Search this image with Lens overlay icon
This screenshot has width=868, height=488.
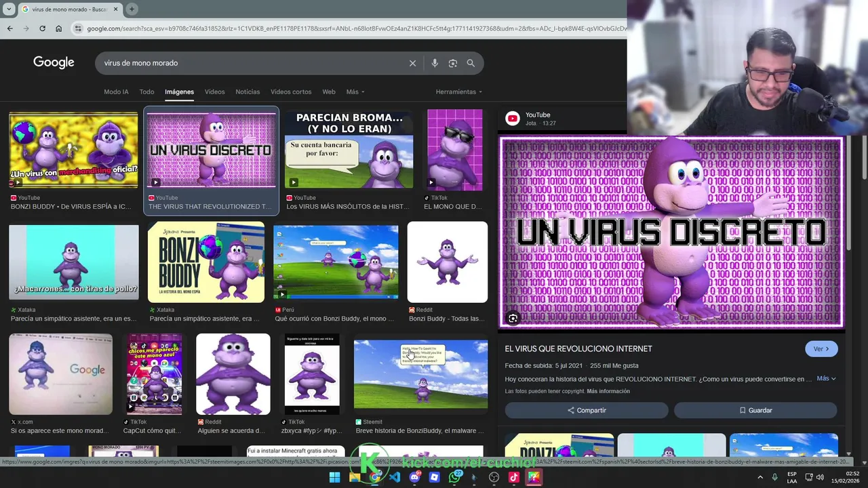[x=513, y=318]
